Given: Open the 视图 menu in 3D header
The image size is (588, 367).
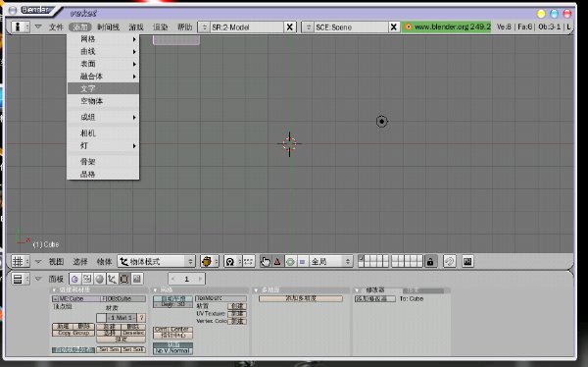Looking at the screenshot, I should (x=56, y=261).
